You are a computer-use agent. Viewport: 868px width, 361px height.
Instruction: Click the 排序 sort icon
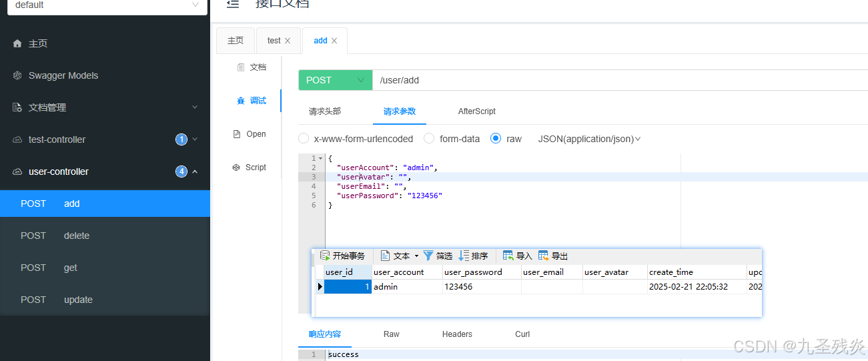pos(464,256)
